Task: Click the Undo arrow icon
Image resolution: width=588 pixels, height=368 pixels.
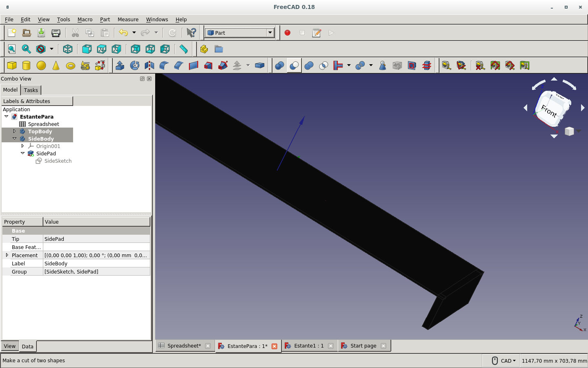Action: coord(123,33)
